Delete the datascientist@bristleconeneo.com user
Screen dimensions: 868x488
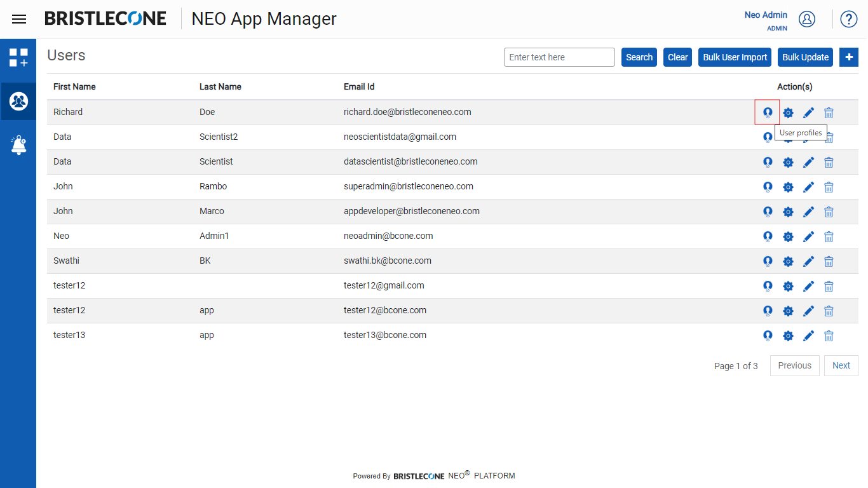[x=829, y=162]
